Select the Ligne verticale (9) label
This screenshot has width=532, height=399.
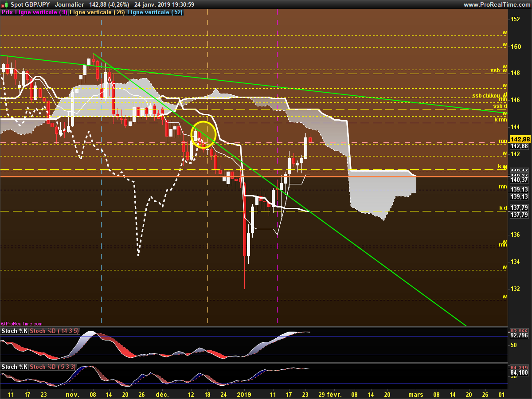click(41, 12)
